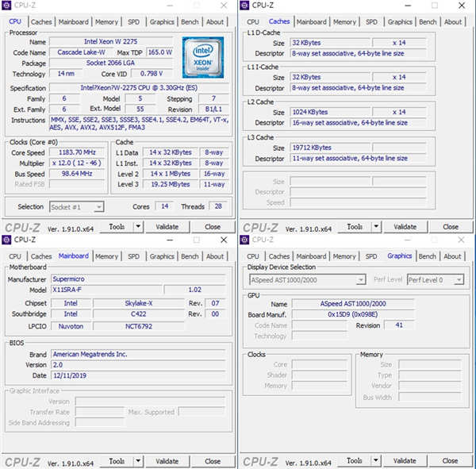Click the CPU-Z app icon in Mainboard window title bar

click(x=6, y=240)
